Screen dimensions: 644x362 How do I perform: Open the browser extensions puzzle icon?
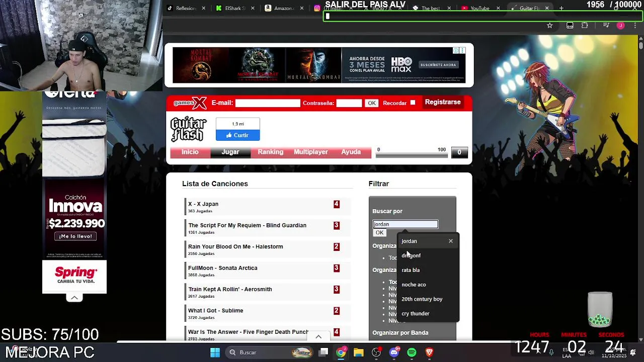(585, 25)
